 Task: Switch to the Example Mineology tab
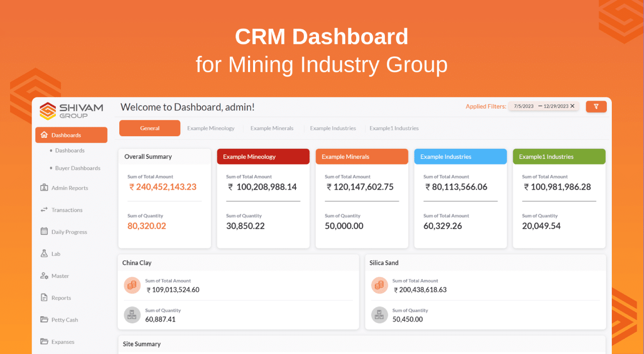(211, 128)
